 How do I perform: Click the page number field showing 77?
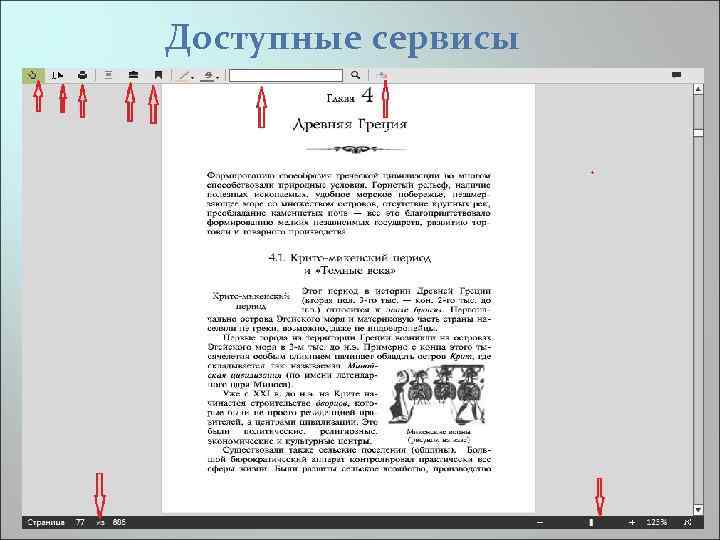click(80, 523)
